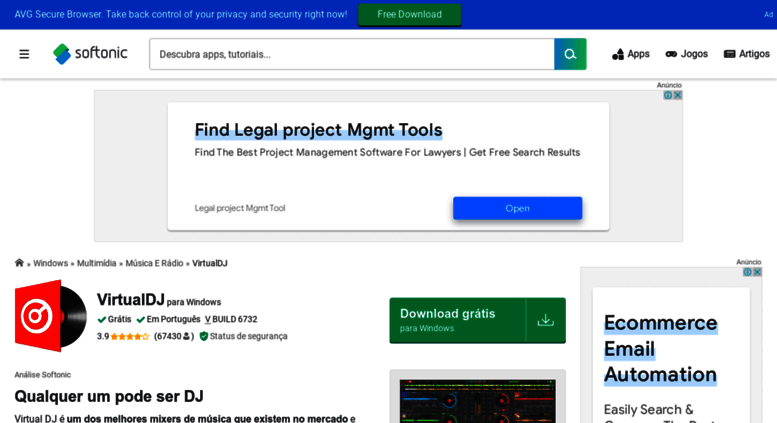Click the blue Open button in ad

pos(517,208)
